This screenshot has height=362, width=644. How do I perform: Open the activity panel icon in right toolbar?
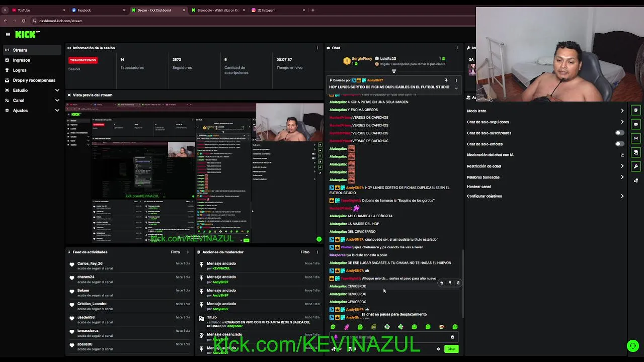pos(636,110)
